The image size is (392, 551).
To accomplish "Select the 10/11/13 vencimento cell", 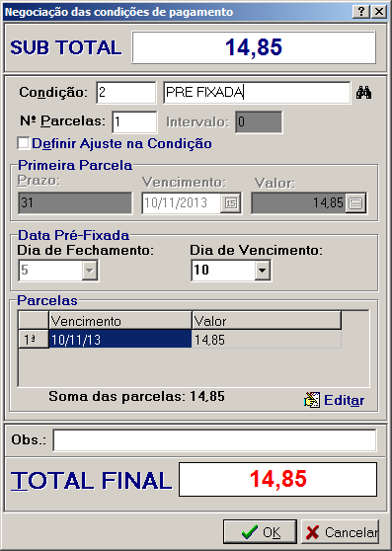I will click(120, 340).
